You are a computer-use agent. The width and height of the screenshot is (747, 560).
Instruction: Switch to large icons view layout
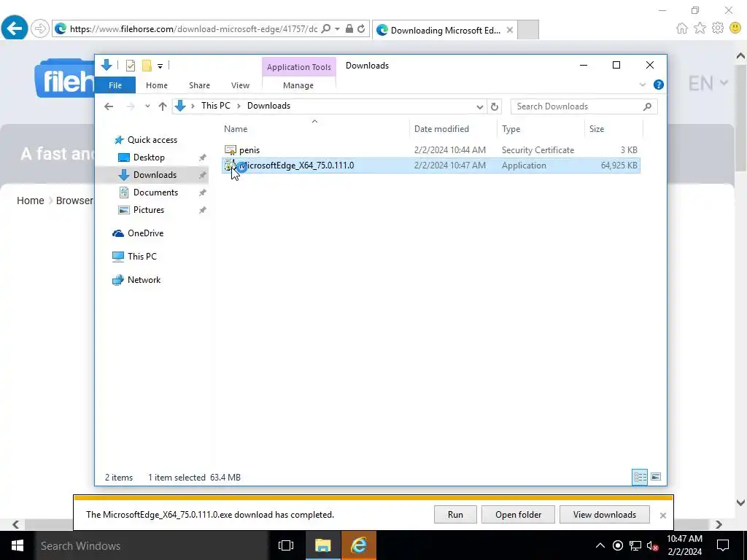pyautogui.click(x=656, y=477)
